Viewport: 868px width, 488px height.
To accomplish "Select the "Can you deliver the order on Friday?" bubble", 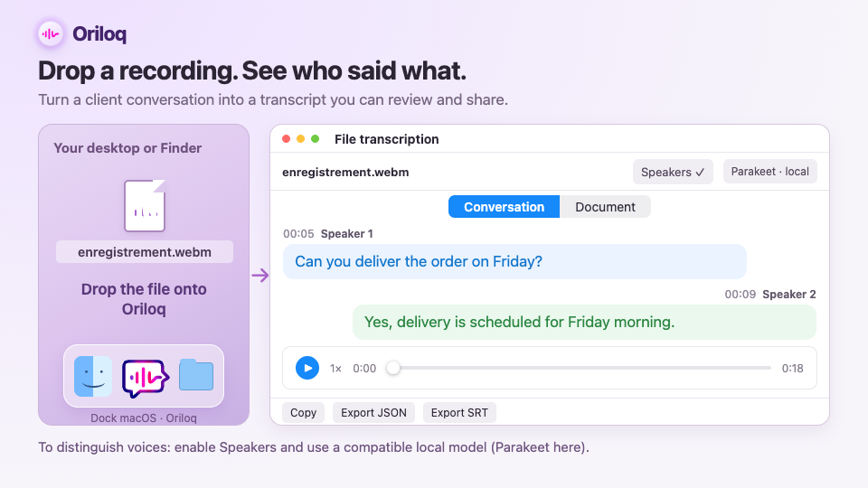I will pyautogui.click(x=514, y=262).
